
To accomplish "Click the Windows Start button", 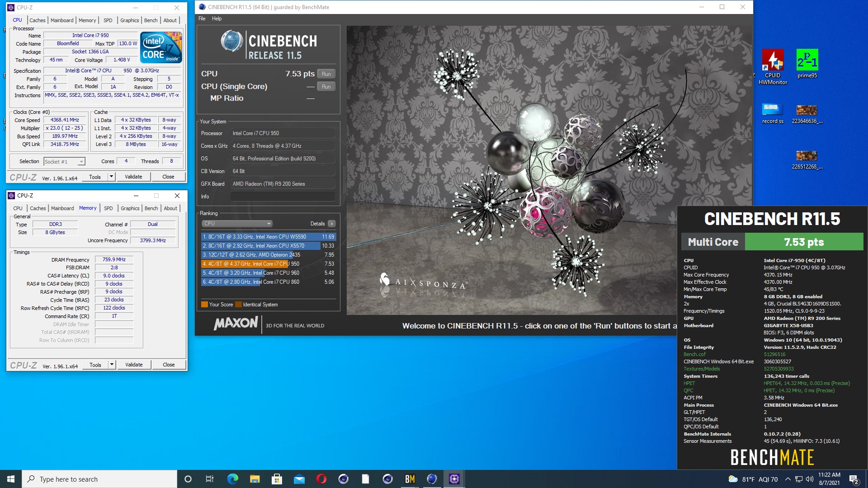I will pyautogui.click(x=11, y=479).
